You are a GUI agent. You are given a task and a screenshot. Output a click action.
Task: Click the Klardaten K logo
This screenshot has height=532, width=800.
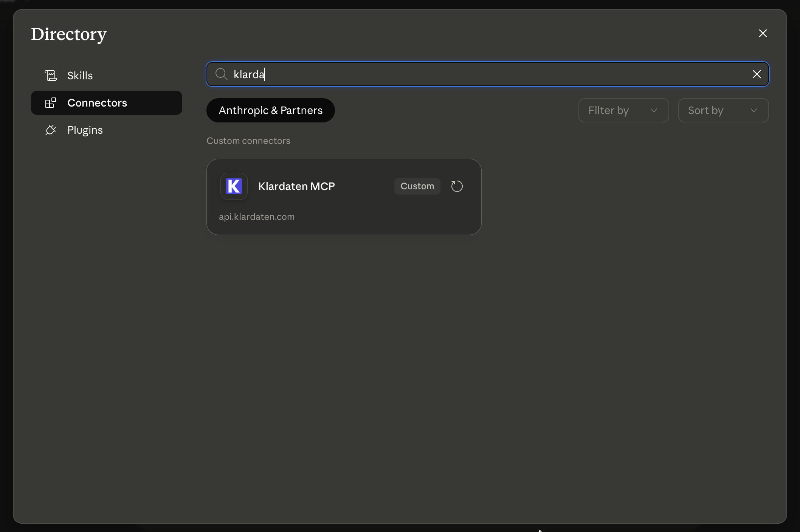tap(234, 186)
